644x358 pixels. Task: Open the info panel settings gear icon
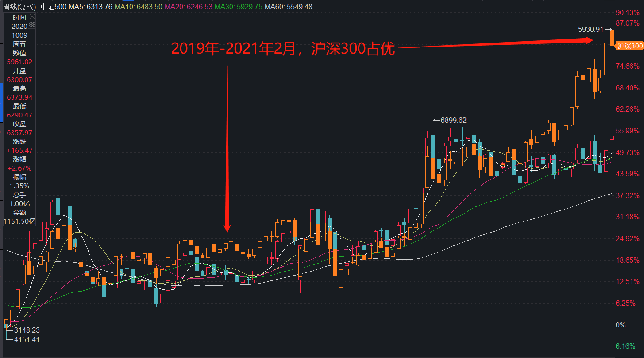click(31, 25)
